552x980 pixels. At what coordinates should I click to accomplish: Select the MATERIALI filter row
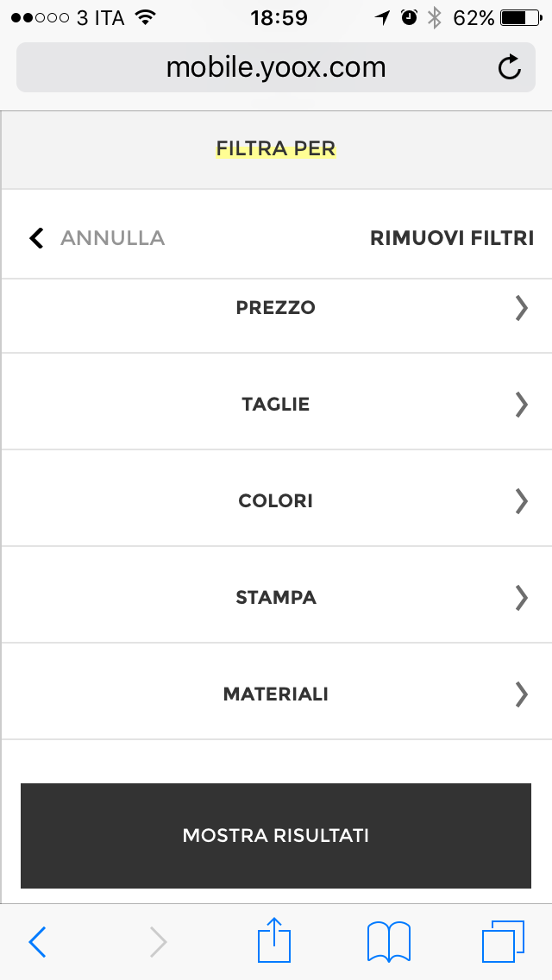pyautogui.click(x=276, y=694)
